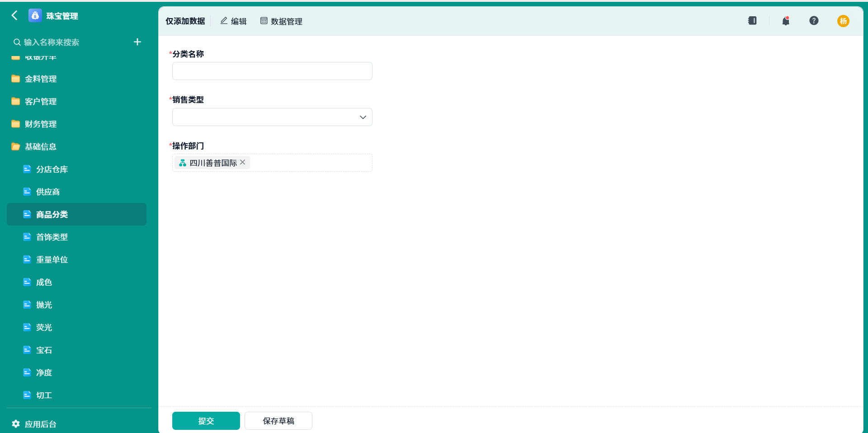Focus the 分类名称 text input
The width and height of the screenshot is (868, 433).
(x=272, y=71)
